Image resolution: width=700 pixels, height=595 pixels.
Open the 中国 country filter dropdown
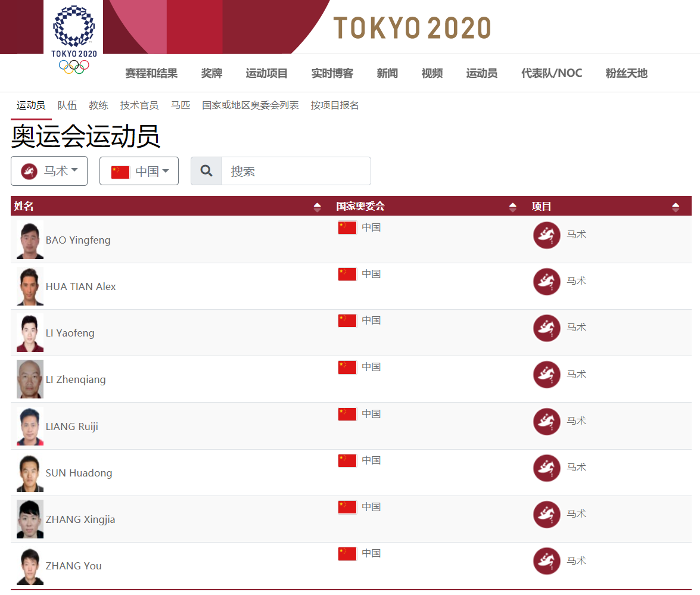coord(139,171)
